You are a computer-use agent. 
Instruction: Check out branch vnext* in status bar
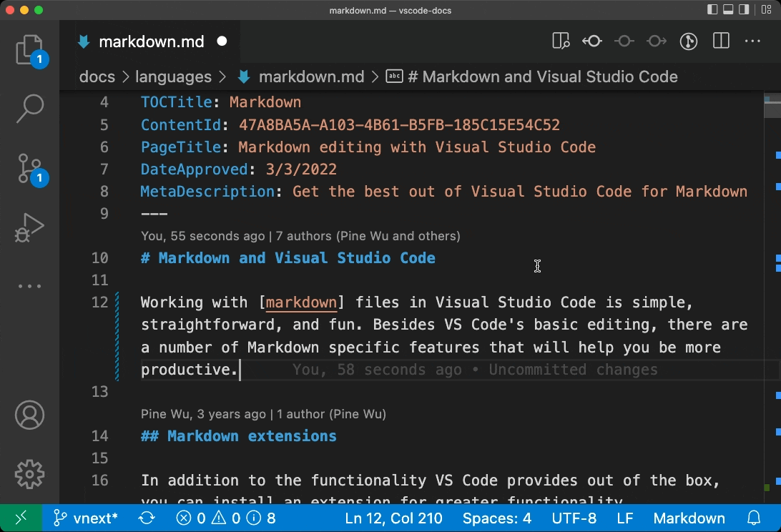(86, 518)
